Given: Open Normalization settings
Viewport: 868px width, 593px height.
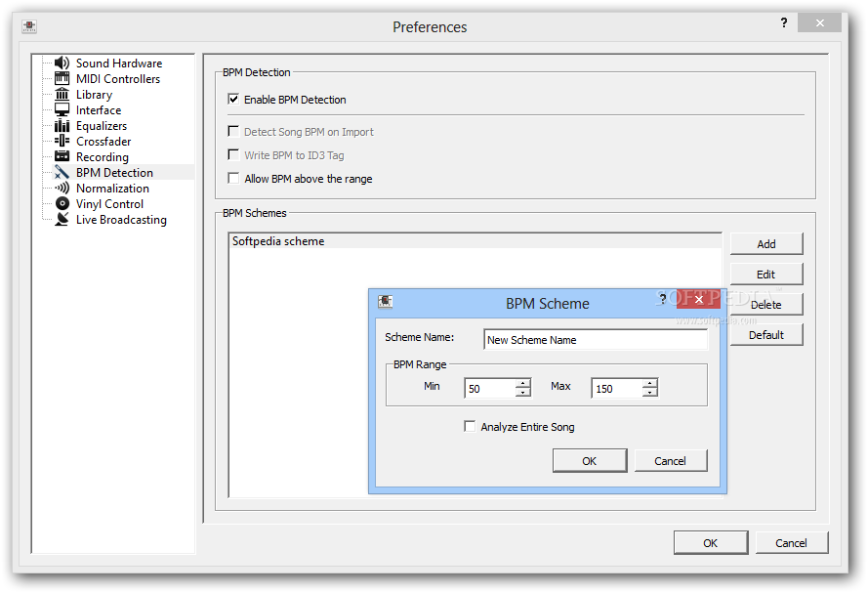Looking at the screenshot, I should (x=112, y=189).
